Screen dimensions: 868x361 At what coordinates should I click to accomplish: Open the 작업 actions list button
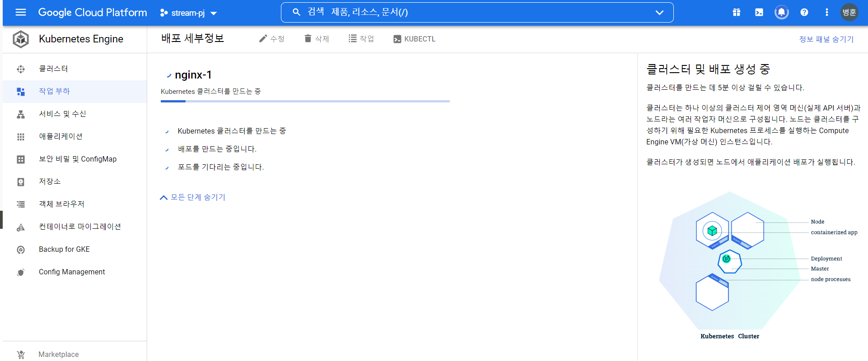tap(361, 39)
